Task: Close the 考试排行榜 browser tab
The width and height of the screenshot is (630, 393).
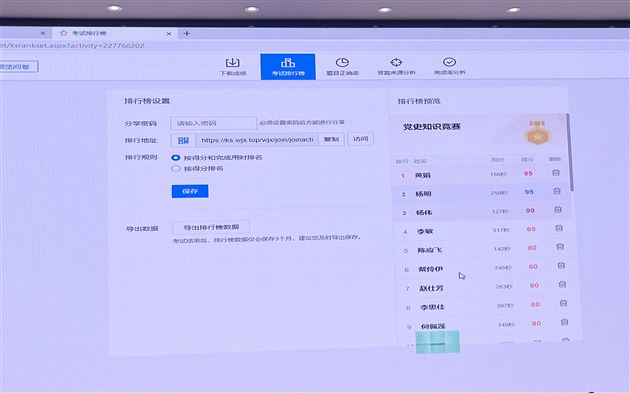Action: [169, 34]
